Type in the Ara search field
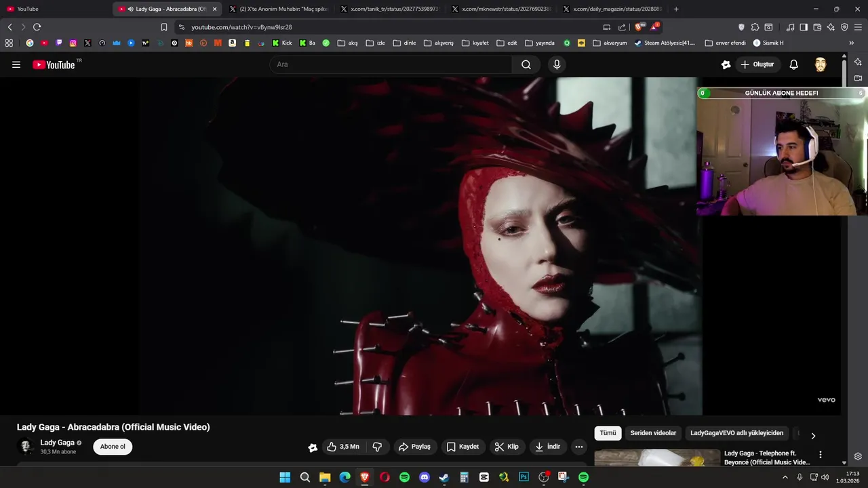Viewport: 868px width, 488px height. coord(391,64)
